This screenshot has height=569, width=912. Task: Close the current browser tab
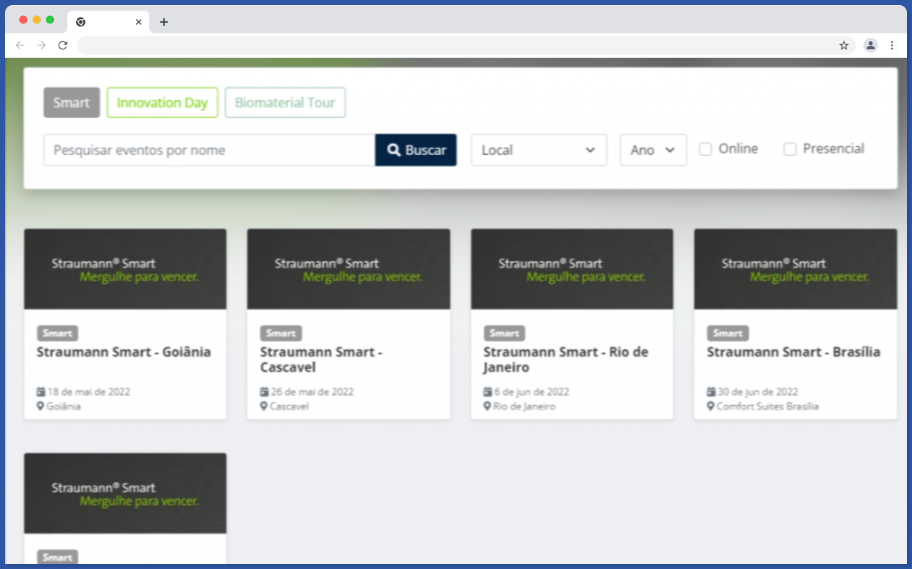[x=138, y=22]
